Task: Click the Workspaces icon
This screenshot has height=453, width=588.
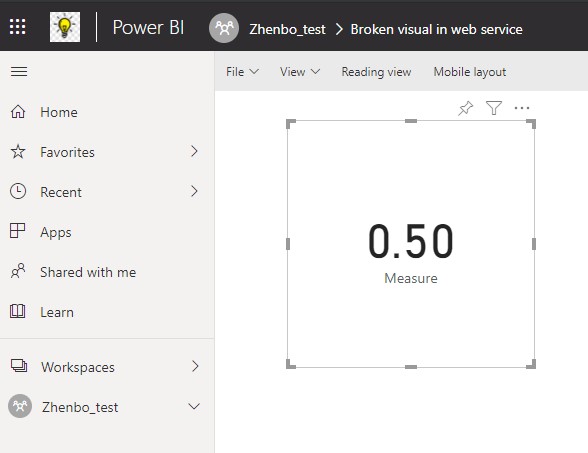Action: (x=19, y=366)
